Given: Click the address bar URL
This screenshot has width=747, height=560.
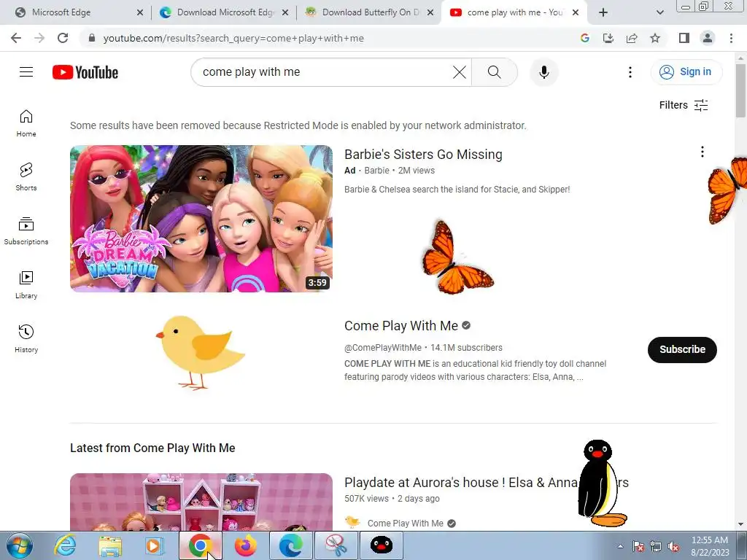Looking at the screenshot, I should tap(233, 38).
